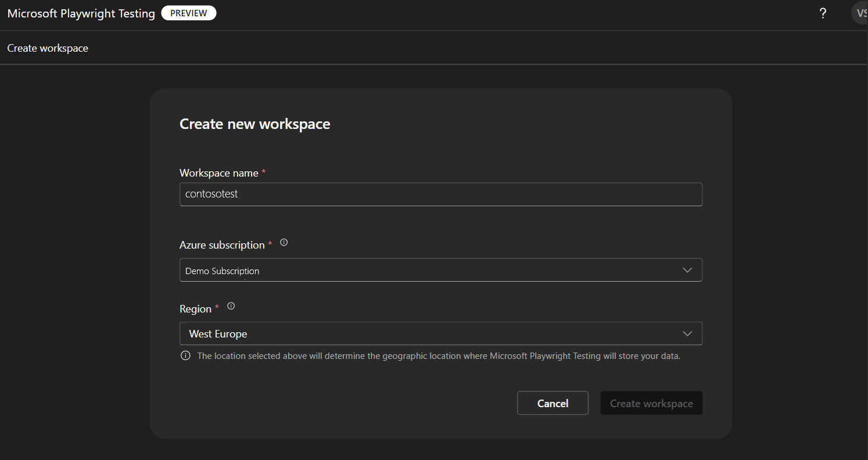Click the Azure subscription label text
This screenshot has height=460, width=868.
tap(222, 245)
